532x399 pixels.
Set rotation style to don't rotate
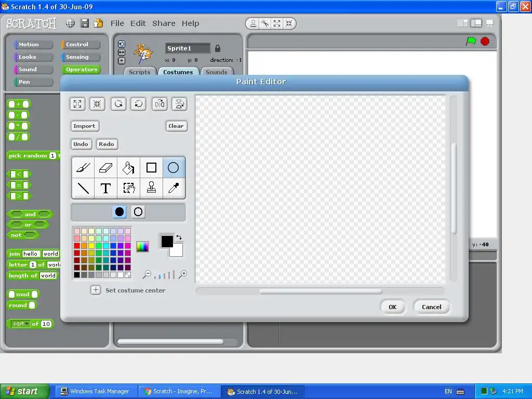pyautogui.click(x=122, y=61)
